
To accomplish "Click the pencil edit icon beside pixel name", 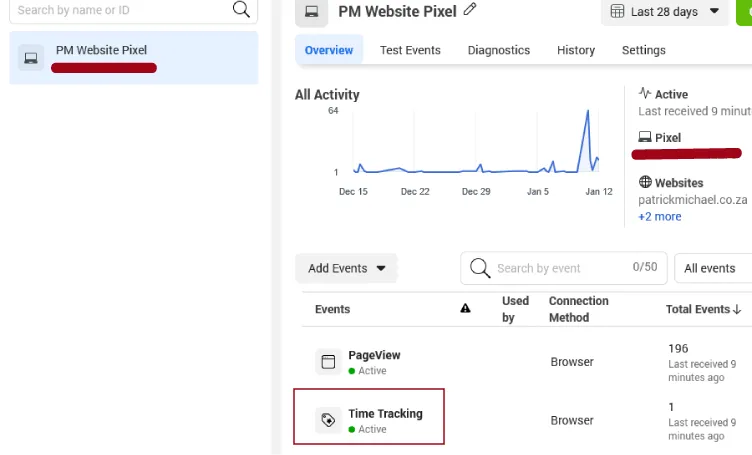I will tap(471, 11).
